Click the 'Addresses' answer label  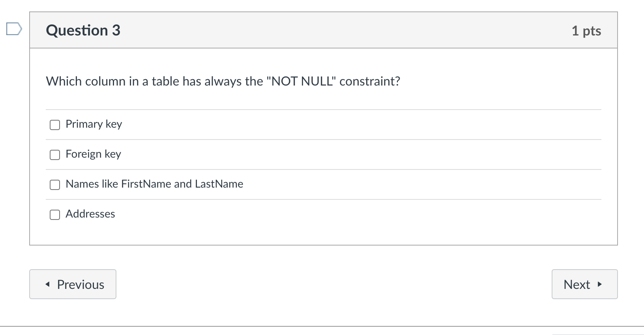(x=90, y=214)
